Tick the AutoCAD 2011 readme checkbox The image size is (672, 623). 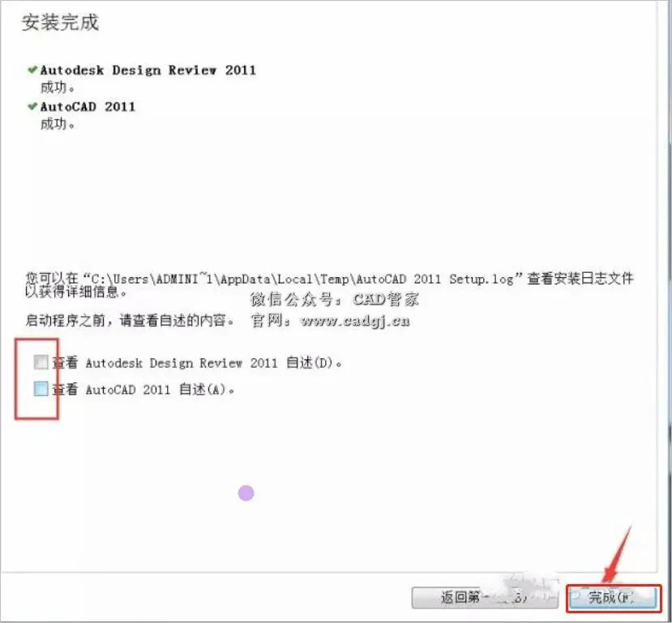[x=41, y=389]
